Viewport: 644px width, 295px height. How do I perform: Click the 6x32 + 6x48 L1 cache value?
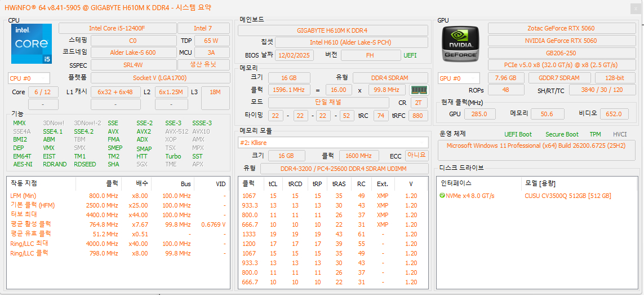116,92
